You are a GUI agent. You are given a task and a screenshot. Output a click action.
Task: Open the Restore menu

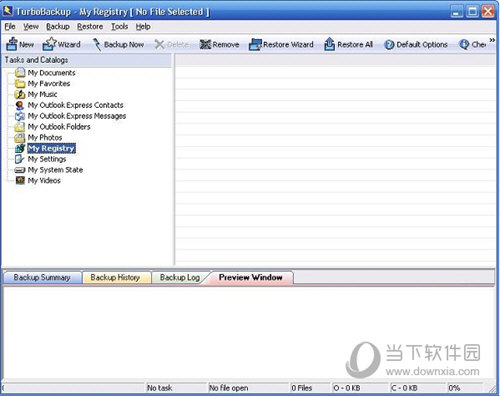pos(90,26)
